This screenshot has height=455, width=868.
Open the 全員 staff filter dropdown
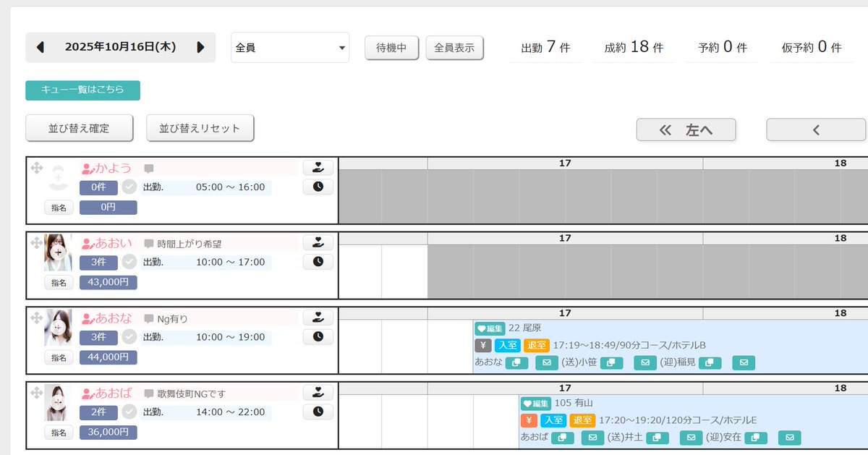pyautogui.click(x=290, y=48)
